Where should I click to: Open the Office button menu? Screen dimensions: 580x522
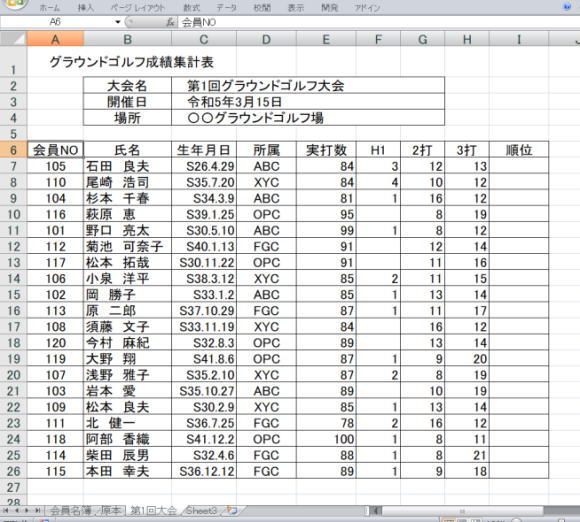click(15, 4)
